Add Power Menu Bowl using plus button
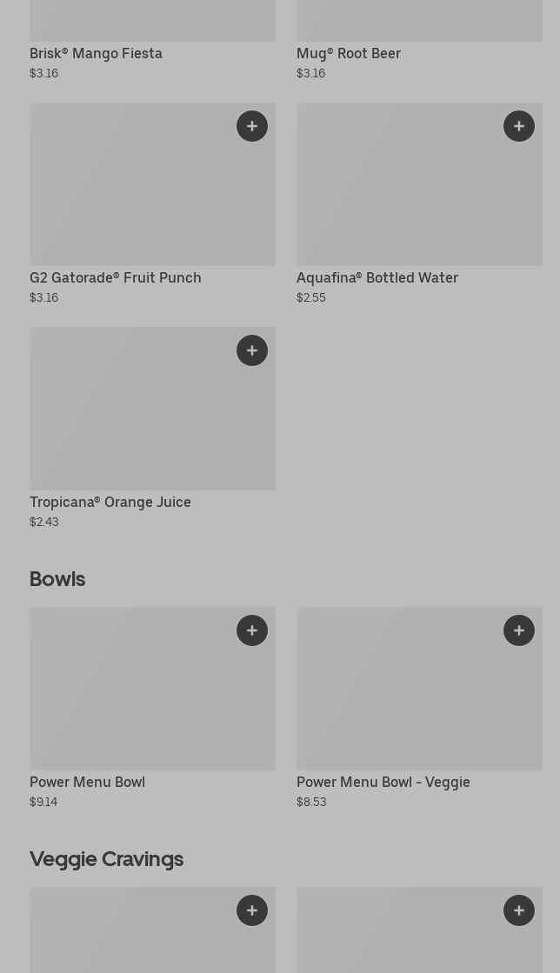The image size is (560, 973). [252, 630]
